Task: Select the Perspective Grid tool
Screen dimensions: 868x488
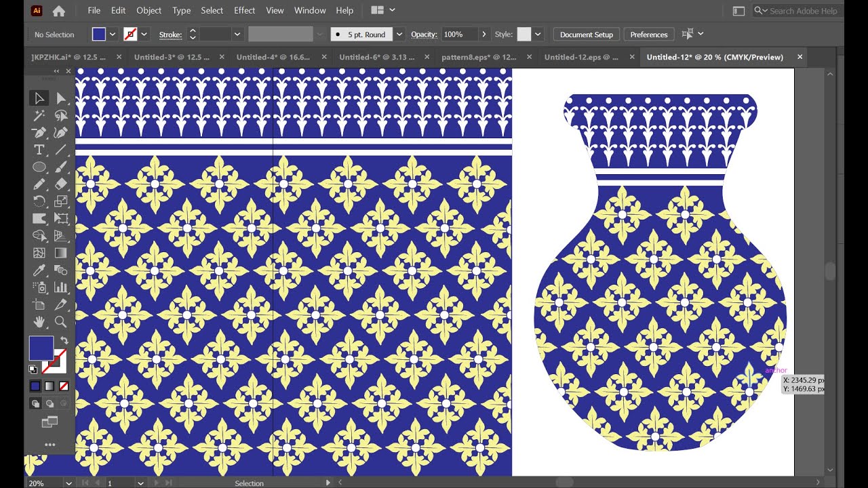Action: 61,236
